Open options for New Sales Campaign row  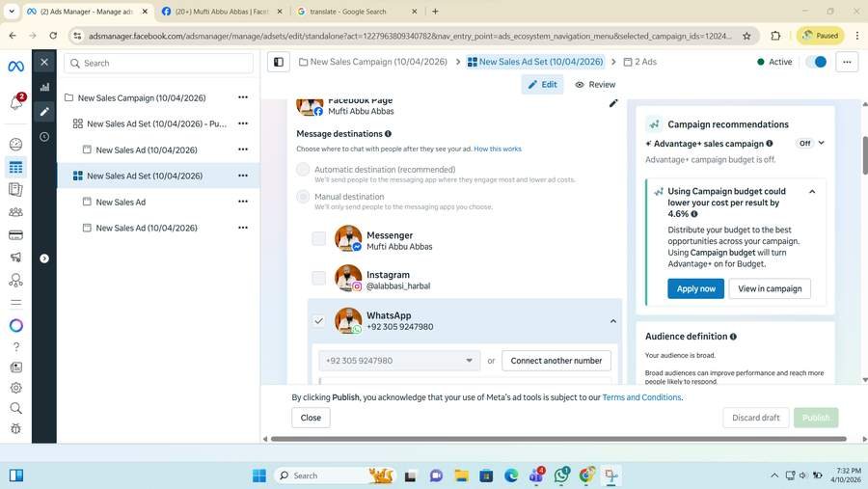click(243, 97)
